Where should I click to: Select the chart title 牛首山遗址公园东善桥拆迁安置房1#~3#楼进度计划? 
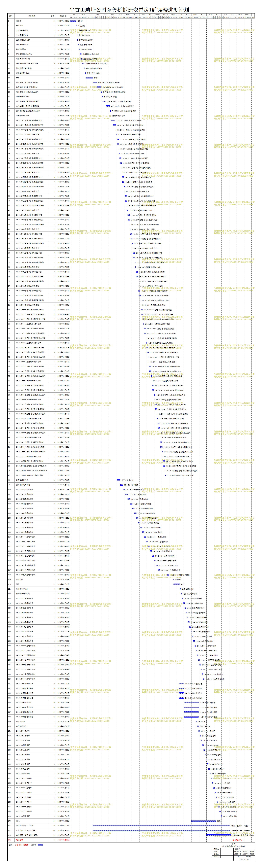[129, 10]
